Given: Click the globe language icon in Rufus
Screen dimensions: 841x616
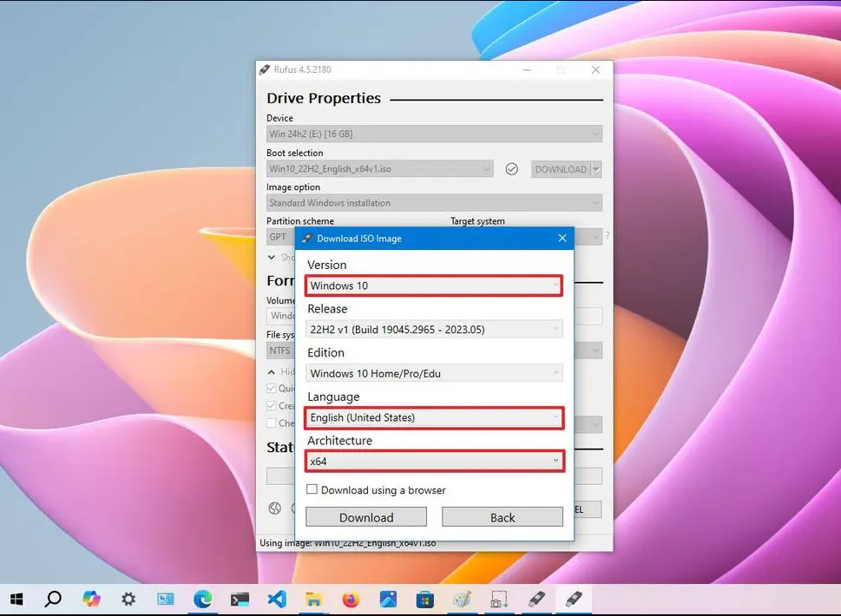Looking at the screenshot, I should 275,508.
